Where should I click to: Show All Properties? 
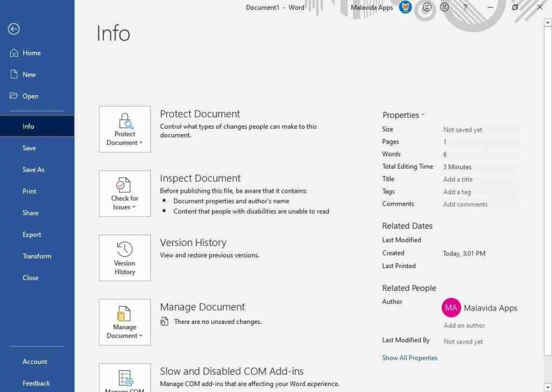[409, 357]
